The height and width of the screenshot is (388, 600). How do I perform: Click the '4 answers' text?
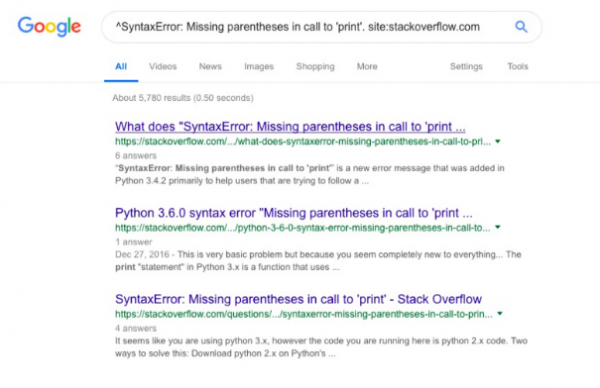click(x=136, y=328)
